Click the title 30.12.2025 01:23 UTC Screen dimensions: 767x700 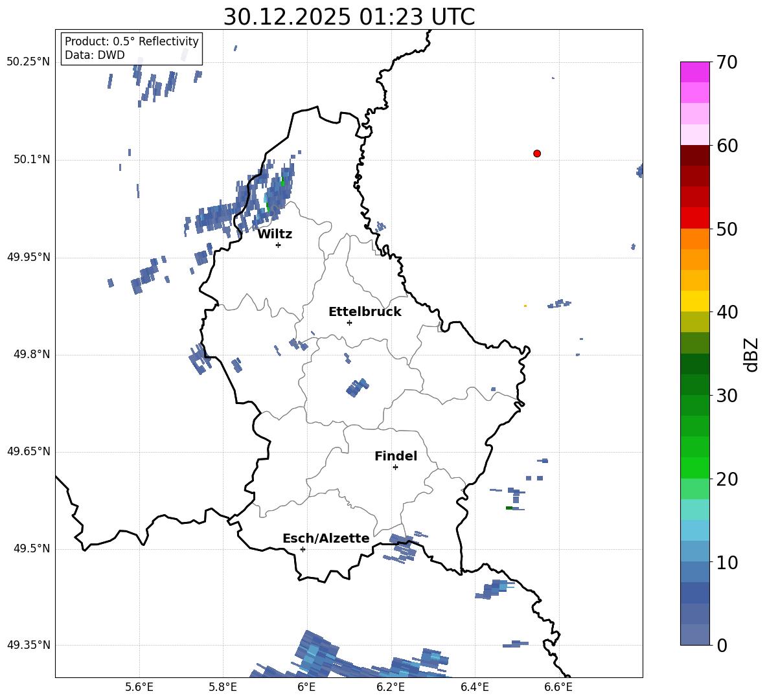point(349,17)
